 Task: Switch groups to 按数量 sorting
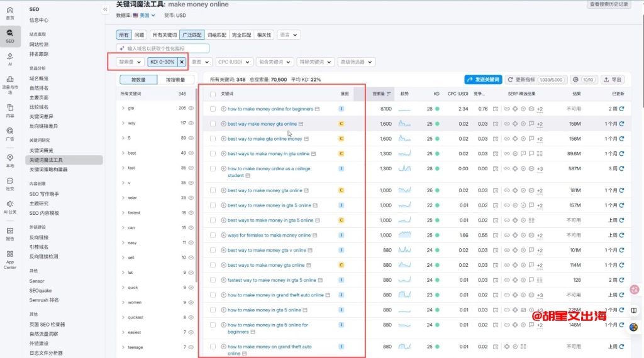(x=138, y=80)
